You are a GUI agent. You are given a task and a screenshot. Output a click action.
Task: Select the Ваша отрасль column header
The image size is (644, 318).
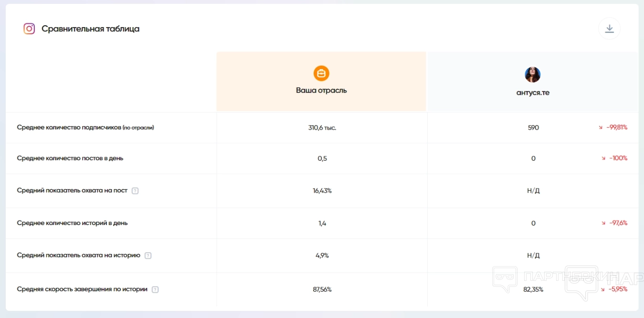[x=321, y=90]
